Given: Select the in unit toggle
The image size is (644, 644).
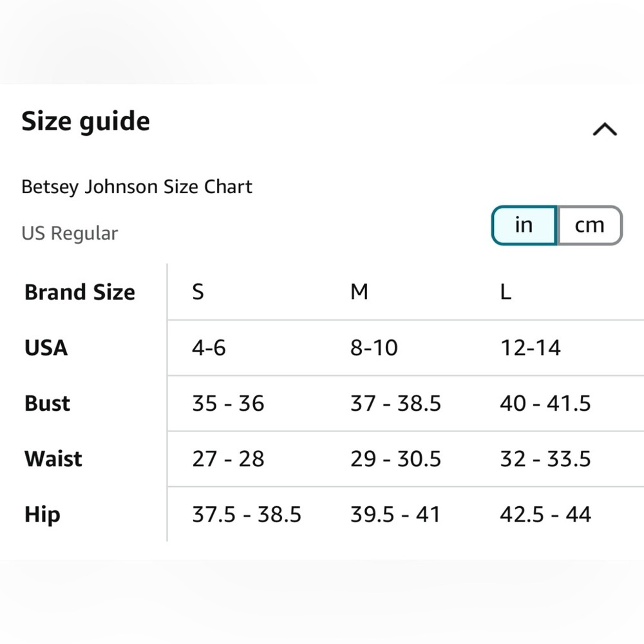Looking at the screenshot, I should (x=524, y=225).
